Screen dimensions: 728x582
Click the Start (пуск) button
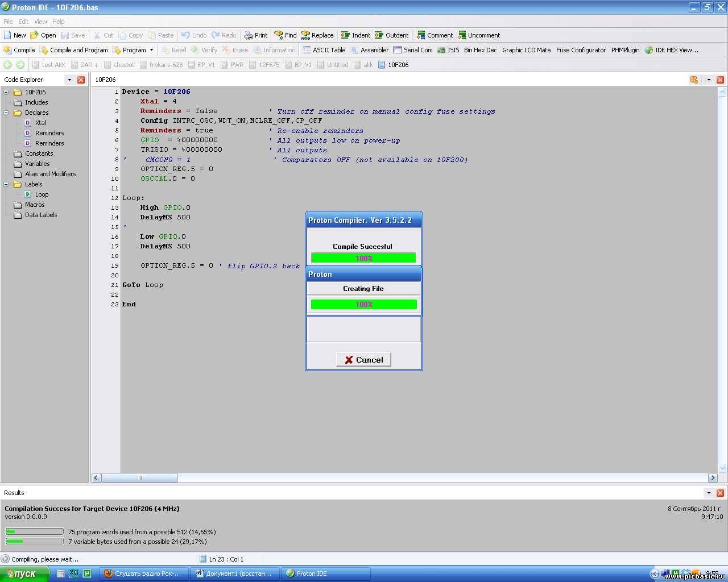tap(24, 573)
